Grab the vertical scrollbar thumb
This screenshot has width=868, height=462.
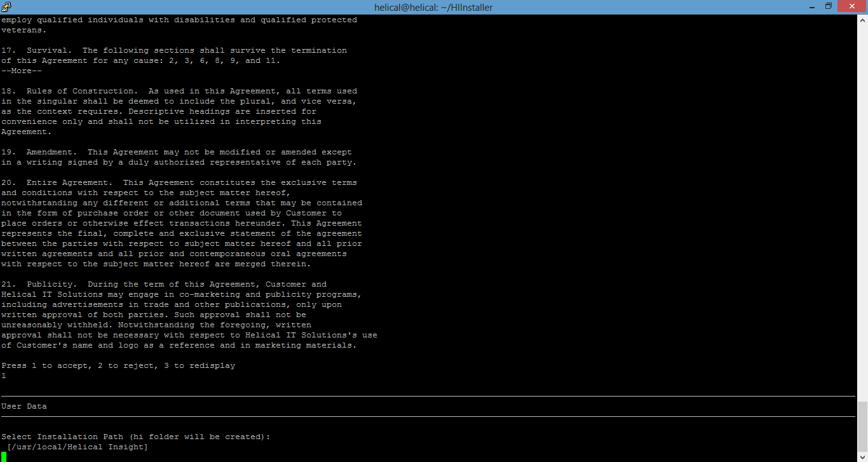[862, 426]
